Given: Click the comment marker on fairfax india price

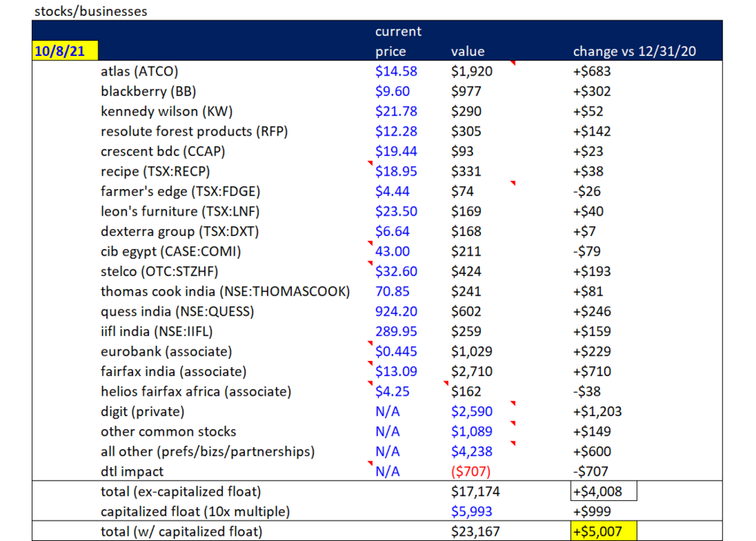Looking at the screenshot, I should pos(370,363).
